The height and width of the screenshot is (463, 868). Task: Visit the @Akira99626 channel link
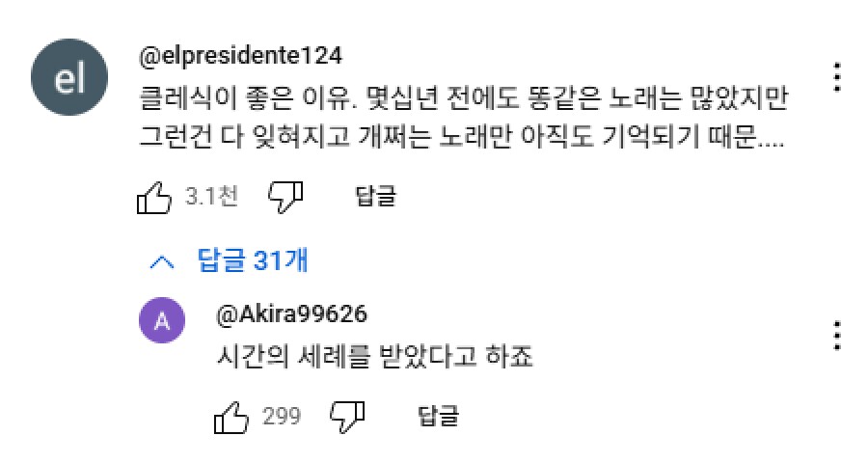point(293,314)
